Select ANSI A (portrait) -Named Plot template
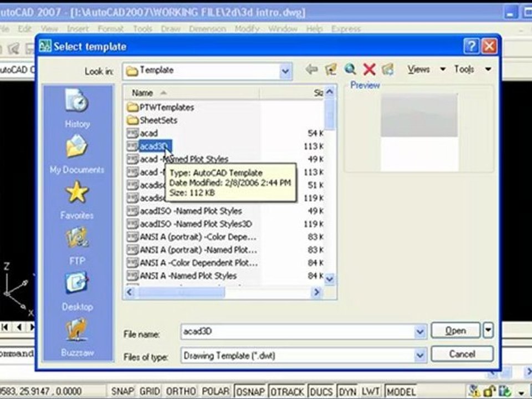 [x=192, y=250]
